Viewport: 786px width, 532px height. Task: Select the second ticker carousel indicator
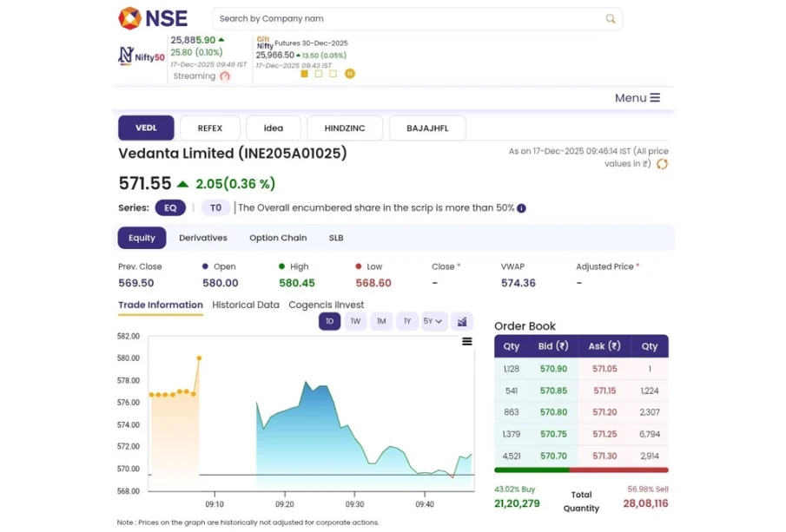pos(319,74)
